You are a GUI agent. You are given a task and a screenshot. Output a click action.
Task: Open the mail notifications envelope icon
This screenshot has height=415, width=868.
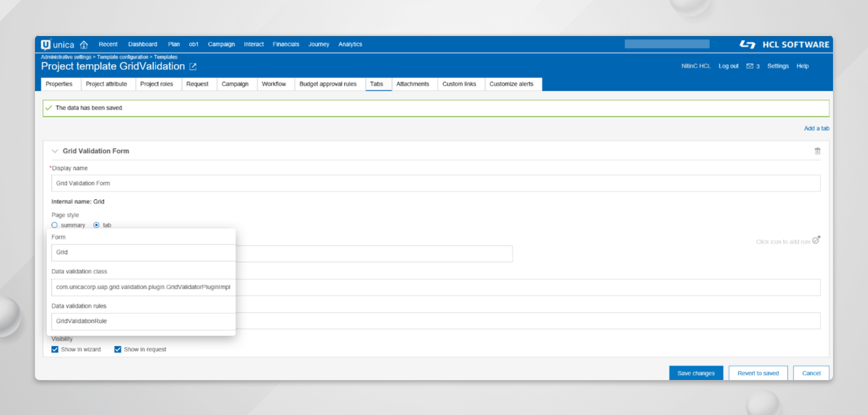pos(750,66)
